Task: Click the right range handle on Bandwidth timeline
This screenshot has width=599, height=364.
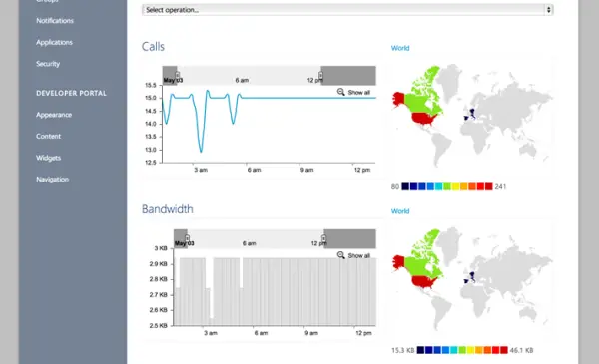Action: click(x=323, y=239)
